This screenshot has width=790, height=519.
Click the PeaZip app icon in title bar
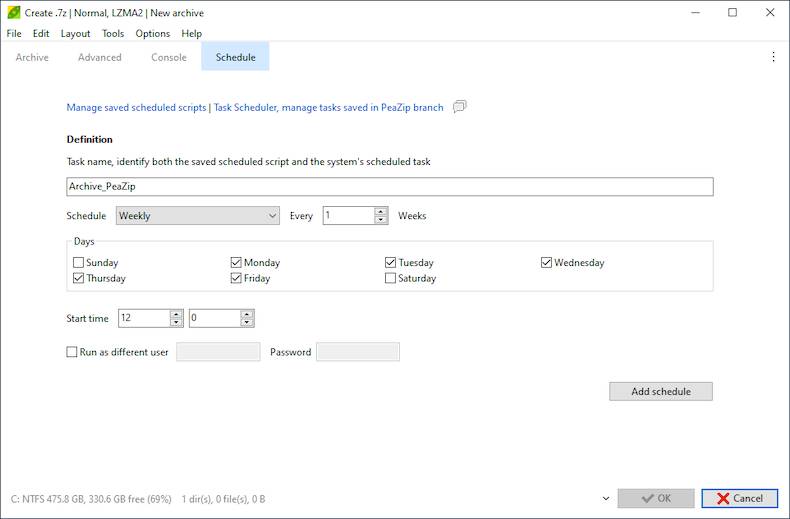tap(13, 12)
